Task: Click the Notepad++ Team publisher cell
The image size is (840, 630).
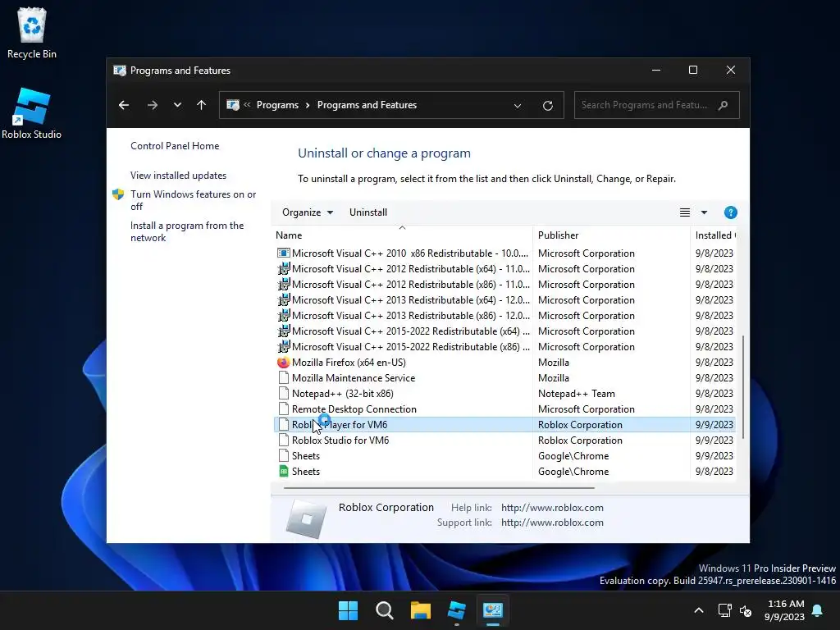Action: pos(577,393)
